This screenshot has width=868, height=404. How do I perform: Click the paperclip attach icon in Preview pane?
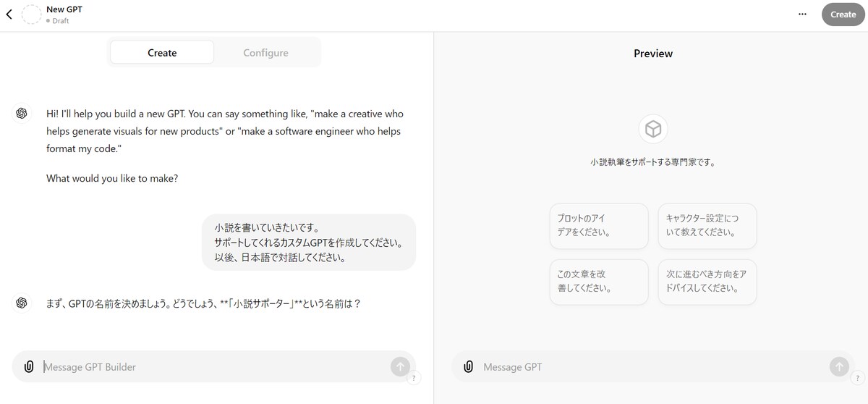469,366
